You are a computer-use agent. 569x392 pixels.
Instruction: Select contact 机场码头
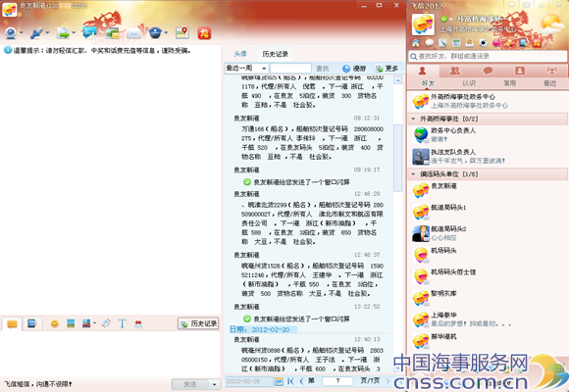pyautogui.click(x=489, y=255)
